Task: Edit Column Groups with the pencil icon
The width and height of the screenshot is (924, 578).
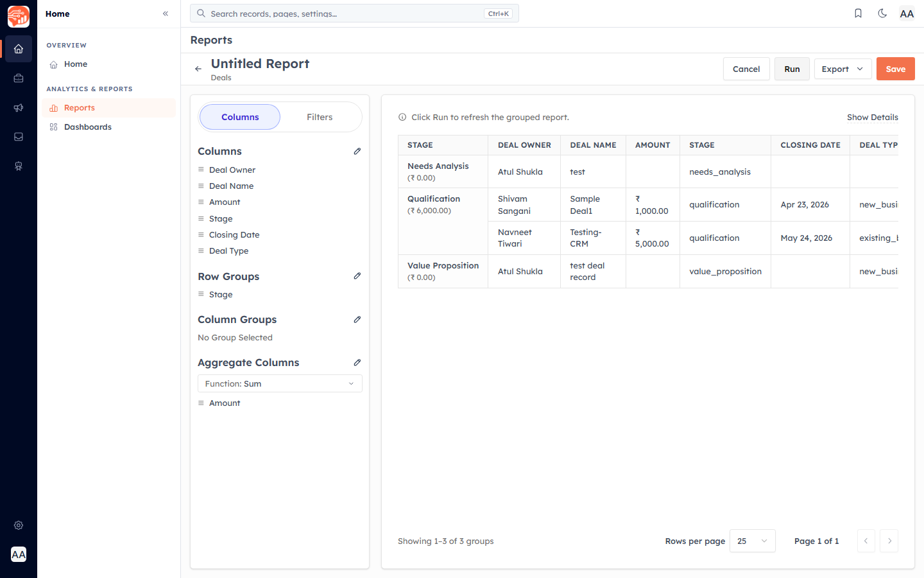Action: pyautogui.click(x=357, y=319)
